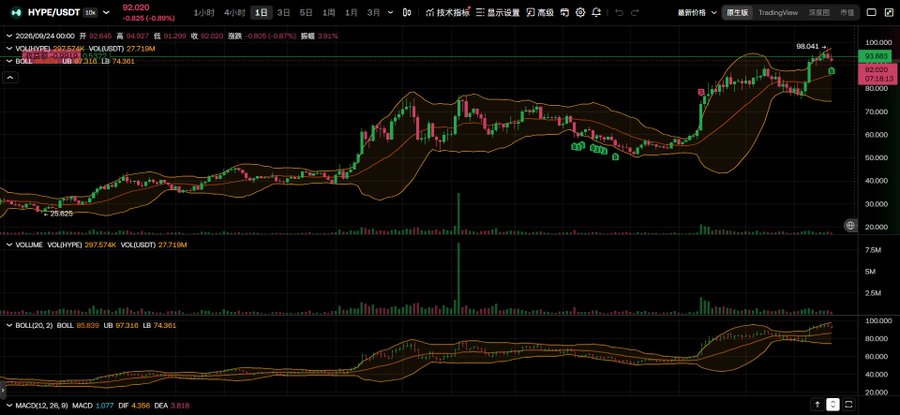Click the fullscreen expand icon
The image size is (900, 415).
pos(887,12)
